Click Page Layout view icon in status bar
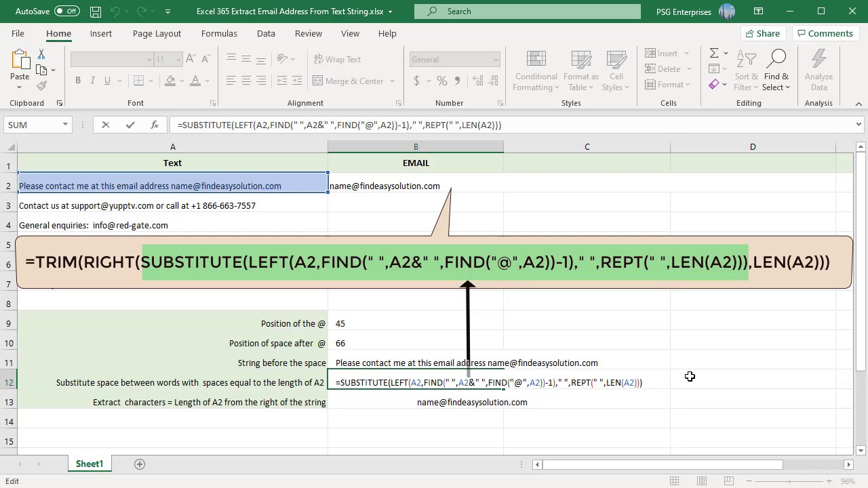This screenshot has width=868, height=488. (702, 481)
